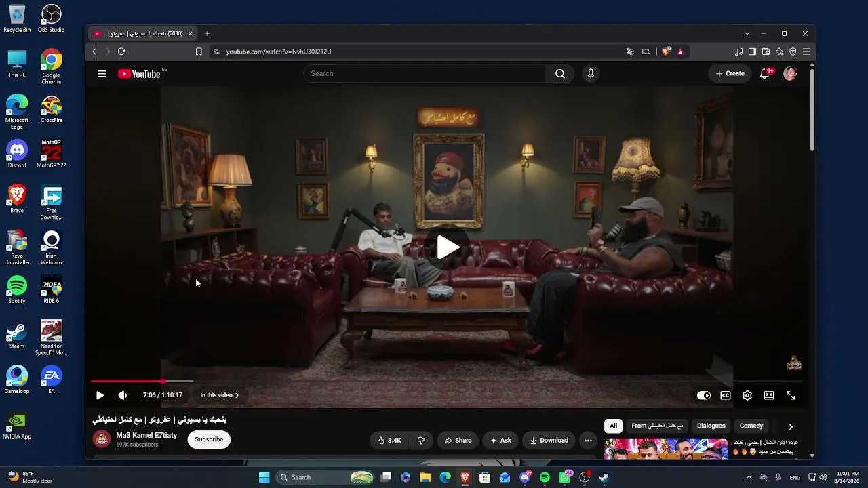Go back to the previous page
Image resolution: width=868 pixels, height=488 pixels.
click(x=94, y=52)
